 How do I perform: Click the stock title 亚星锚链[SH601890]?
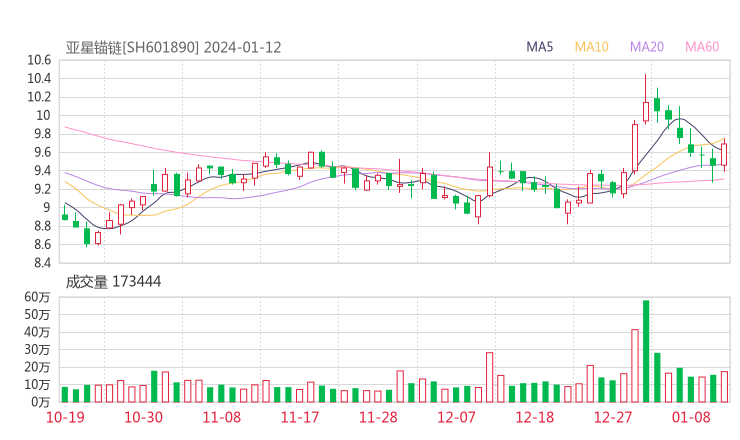[133, 47]
